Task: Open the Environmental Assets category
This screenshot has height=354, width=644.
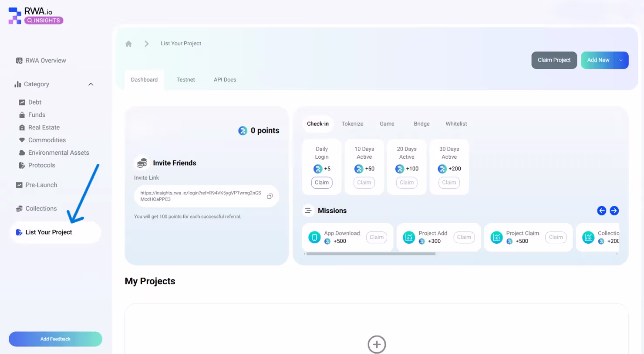Action: 58,153
